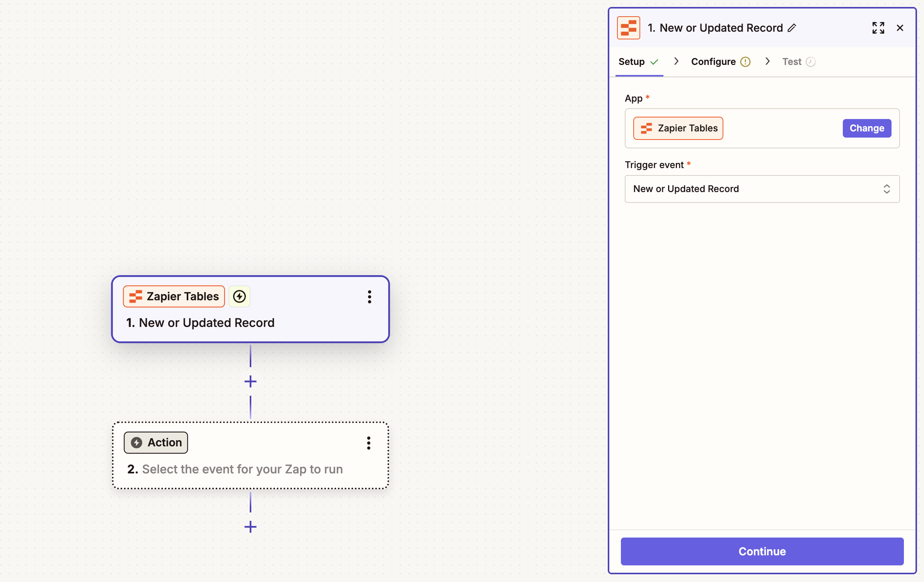Rename step via pencil edit icon
The image size is (924, 582).
click(x=792, y=28)
